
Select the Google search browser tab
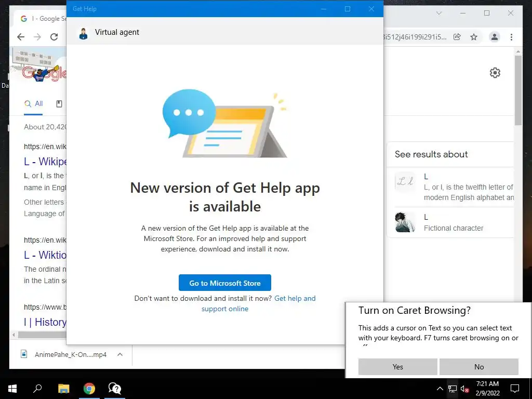pos(41,19)
